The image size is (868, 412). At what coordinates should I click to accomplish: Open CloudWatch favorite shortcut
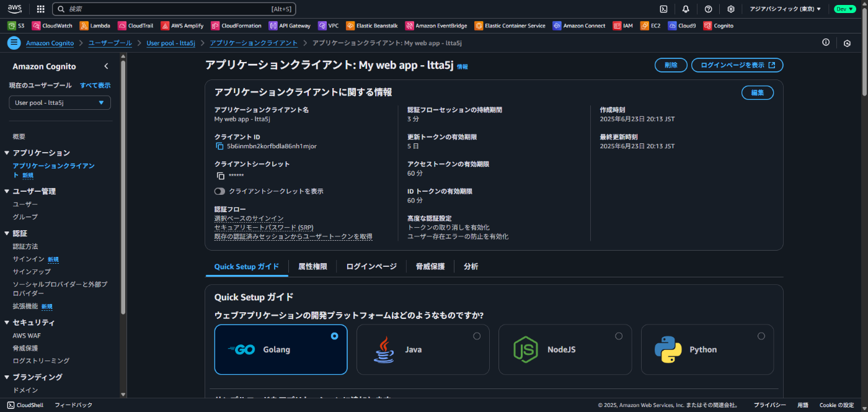52,26
